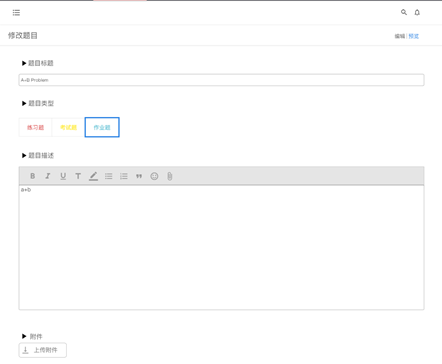Collapse the 题目类型 section triangle
Viewport: 442px width, 364px height.
24,103
